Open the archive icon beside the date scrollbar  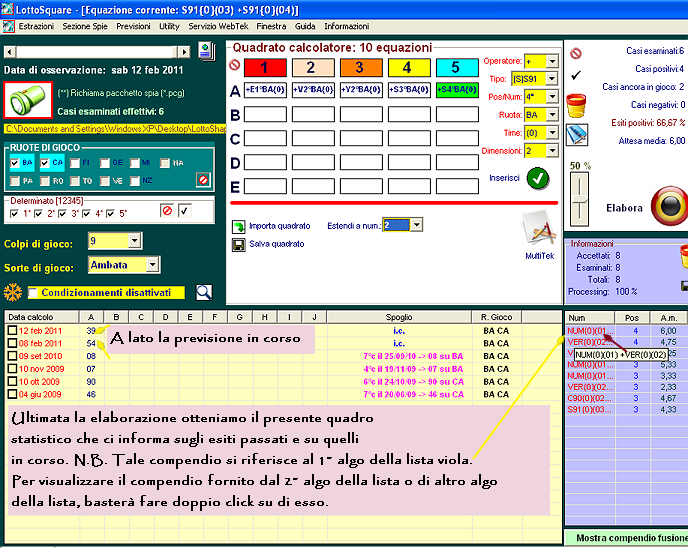point(207,51)
